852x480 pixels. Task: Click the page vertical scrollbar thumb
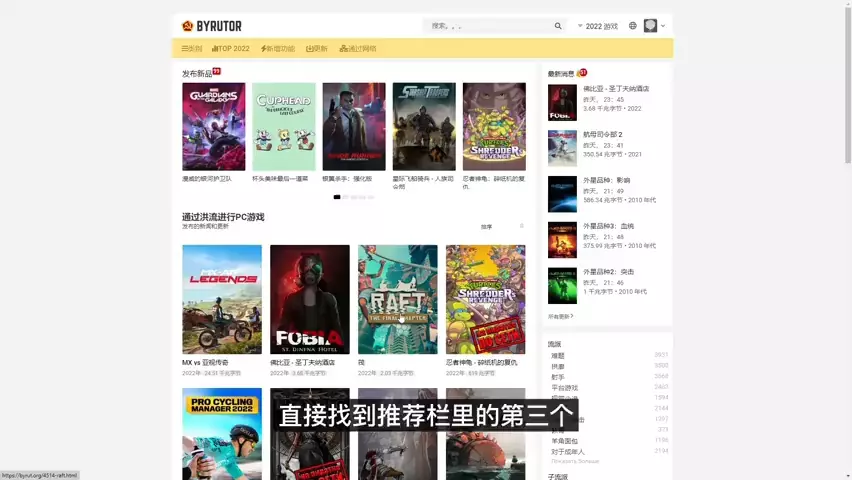pos(848,84)
